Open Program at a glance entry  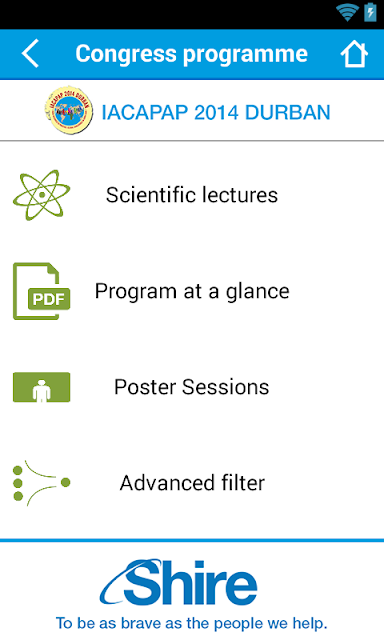192,291
